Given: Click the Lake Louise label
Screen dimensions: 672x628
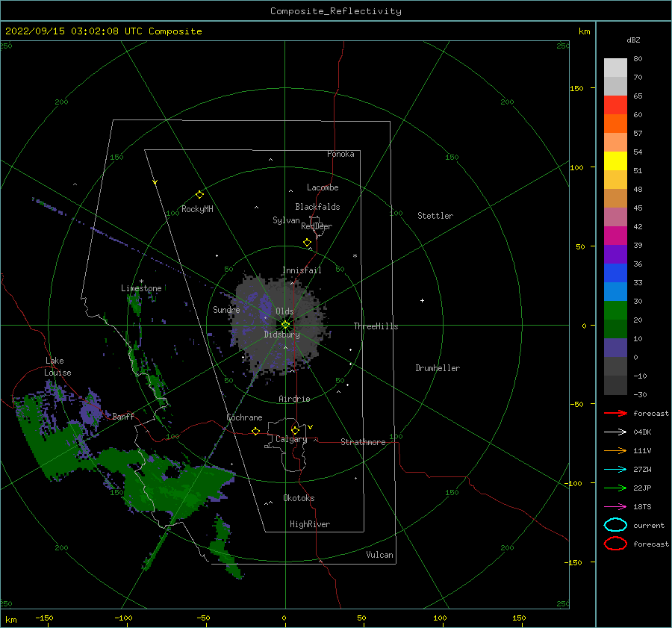Looking at the screenshot, I should [58, 367].
